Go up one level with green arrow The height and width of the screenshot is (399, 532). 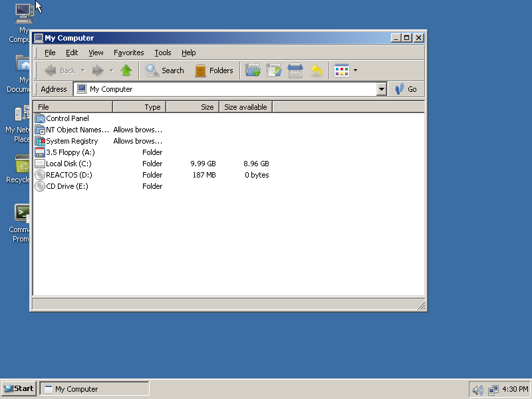pos(126,70)
